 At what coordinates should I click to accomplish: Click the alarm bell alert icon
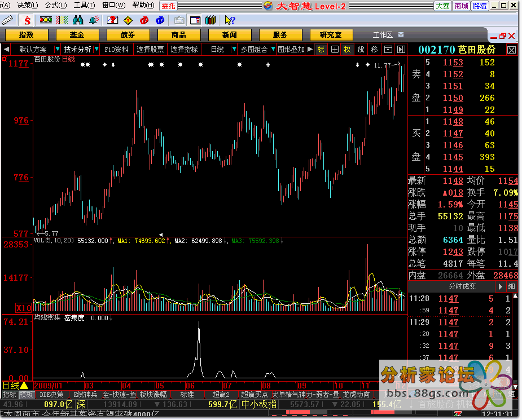tap(94, 21)
